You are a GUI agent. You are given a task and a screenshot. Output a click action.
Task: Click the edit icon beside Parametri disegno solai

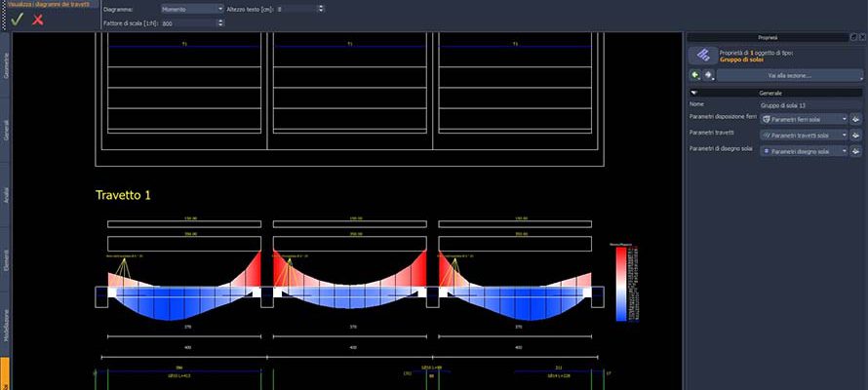coord(856,151)
